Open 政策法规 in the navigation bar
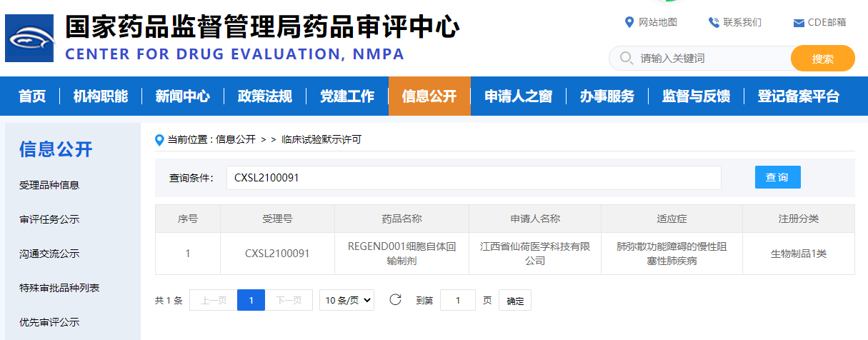The height and width of the screenshot is (340, 868). 265,96
